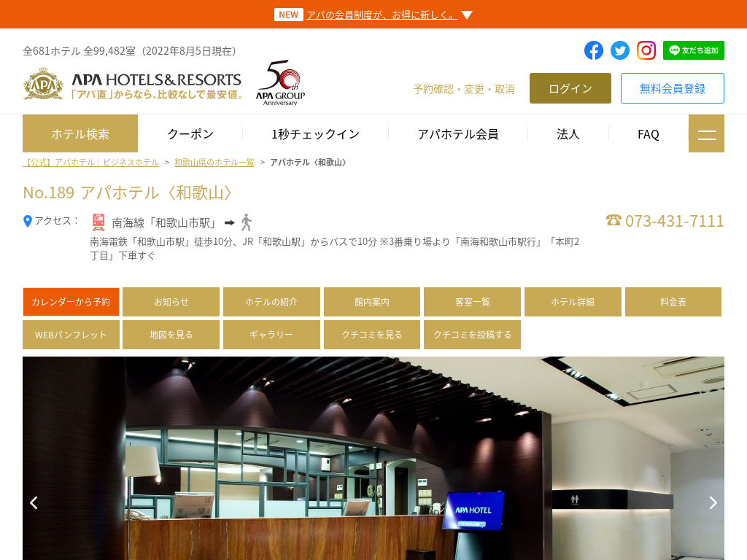Click the クチコミを投稿する button
This screenshot has height=560, width=747.
[472, 335]
